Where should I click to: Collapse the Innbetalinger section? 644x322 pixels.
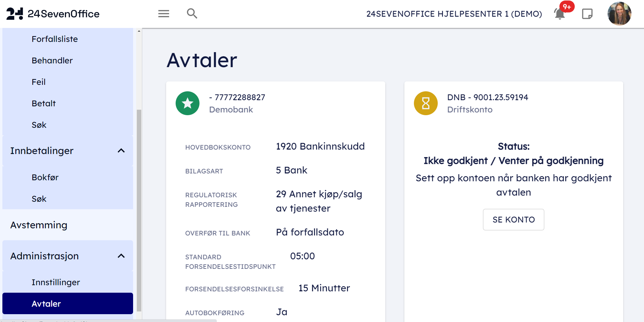(x=121, y=151)
